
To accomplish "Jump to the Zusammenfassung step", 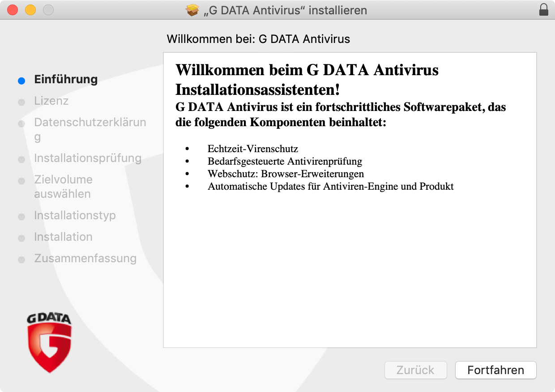I will pyautogui.click(x=85, y=258).
